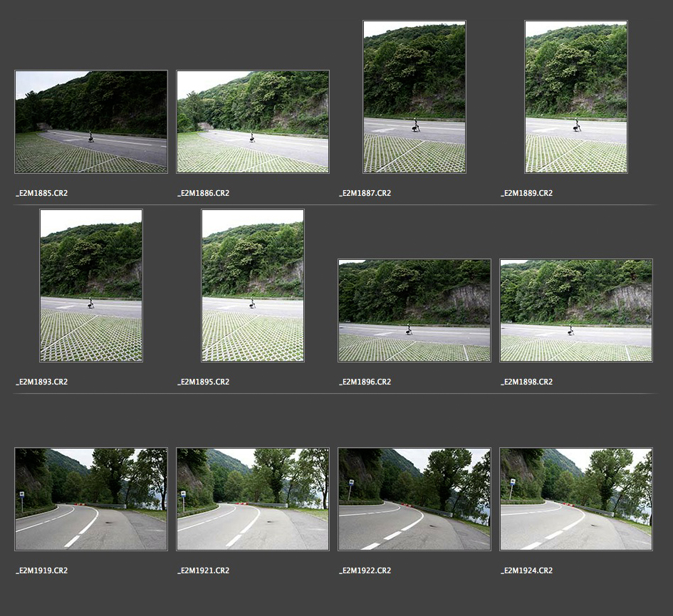Select photo _E2M1893.CR2 thumbnail

coord(91,286)
